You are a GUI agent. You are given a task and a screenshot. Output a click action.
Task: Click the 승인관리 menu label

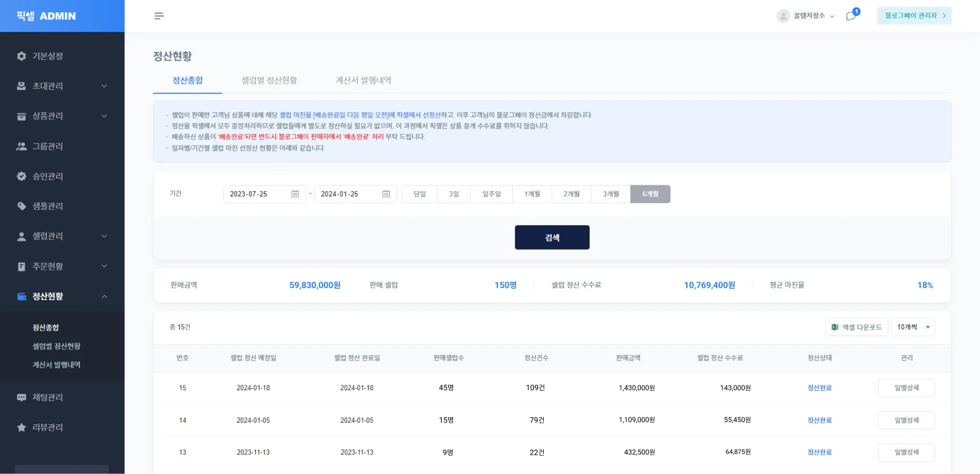pos(48,176)
